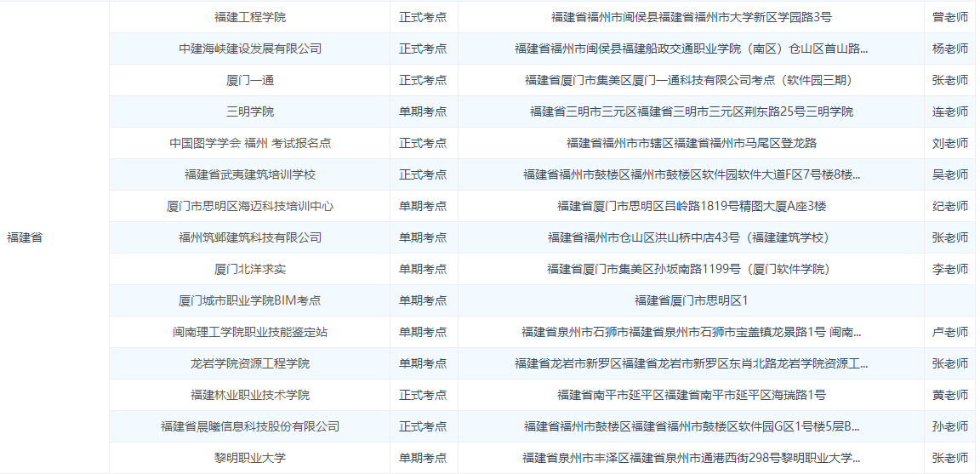Select 闽南理工学院职业技能鉴定站 name cell
This screenshot has width=980, height=474.
point(250,332)
